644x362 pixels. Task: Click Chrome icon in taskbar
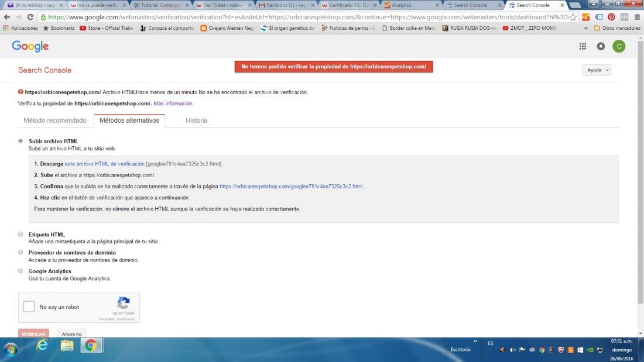point(91,346)
